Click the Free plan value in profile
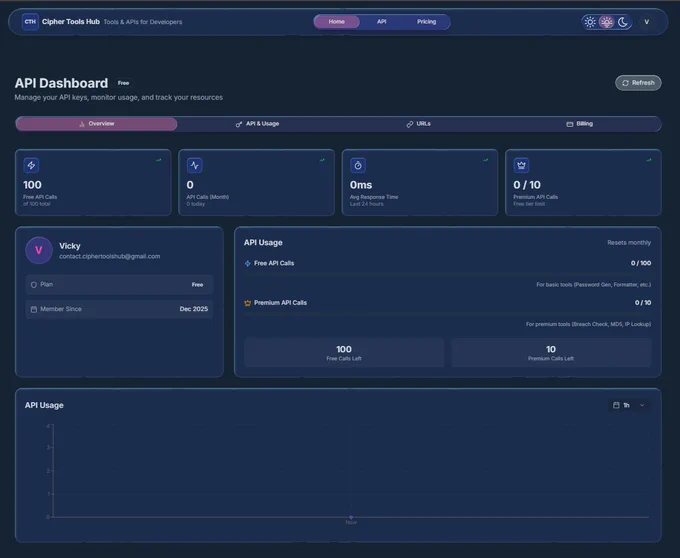The height and width of the screenshot is (558, 680). (197, 285)
